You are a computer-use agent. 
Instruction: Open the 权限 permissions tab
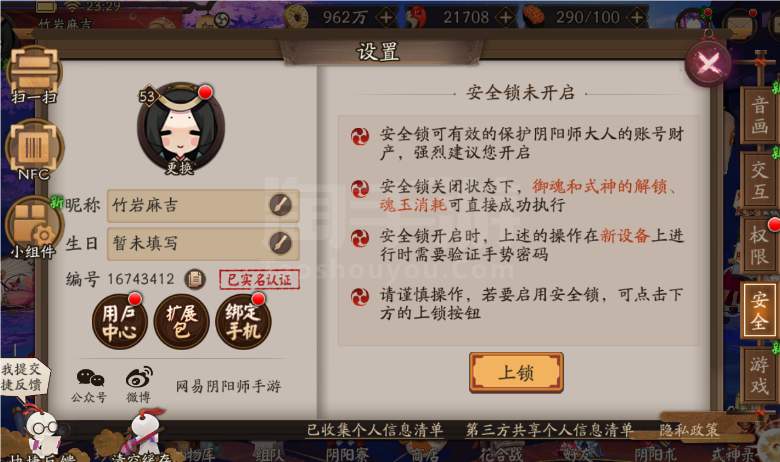759,246
